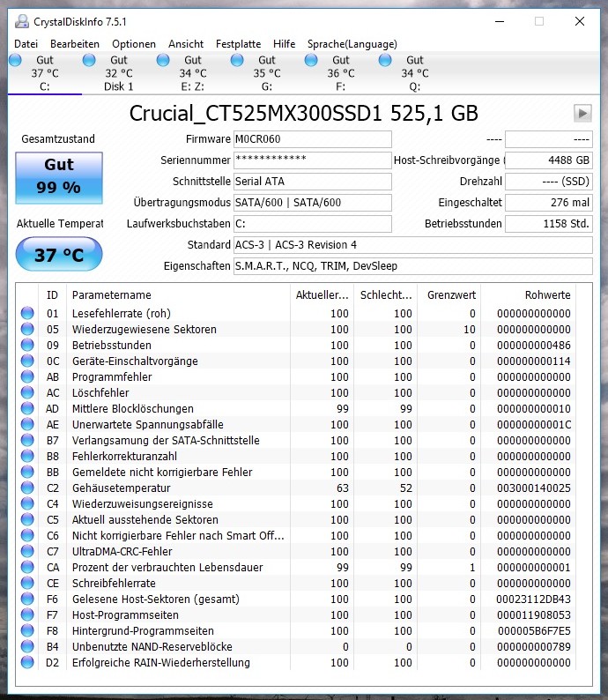Click status icon of Programmfehler row
This screenshot has width=608, height=700.
click(x=27, y=376)
